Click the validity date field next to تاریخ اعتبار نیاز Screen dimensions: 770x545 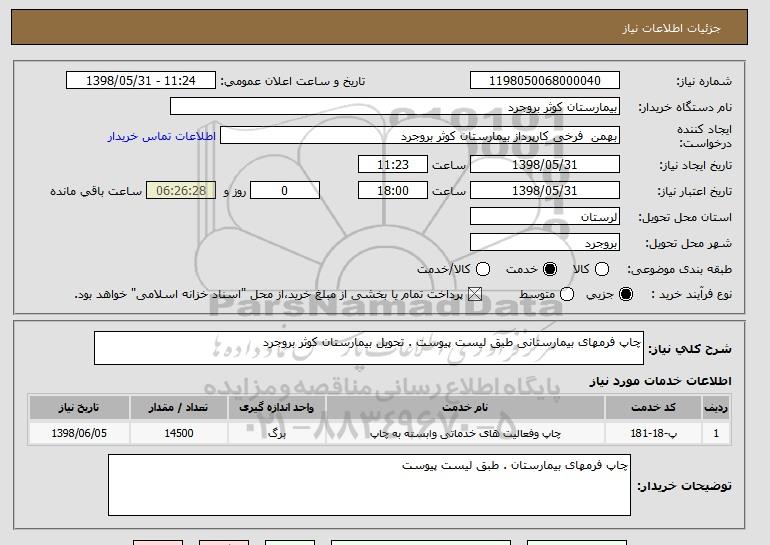[545, 191]
